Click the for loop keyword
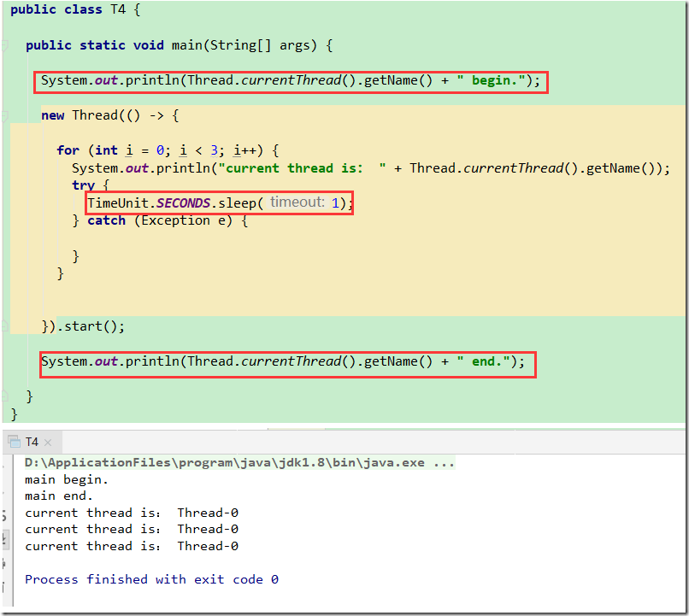Viewport: 689px width, 616px height. pos(68,150)
